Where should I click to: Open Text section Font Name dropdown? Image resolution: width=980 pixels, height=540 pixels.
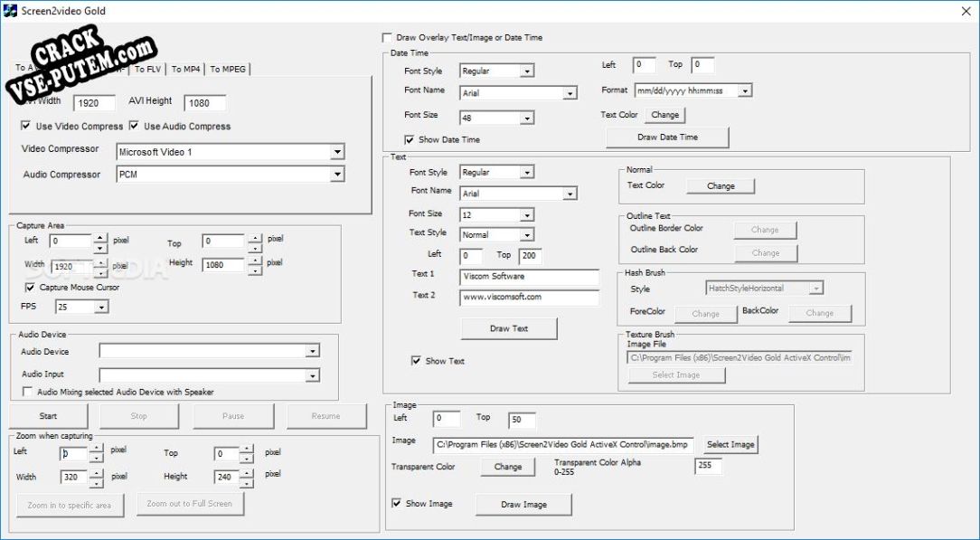click(570, 194)
